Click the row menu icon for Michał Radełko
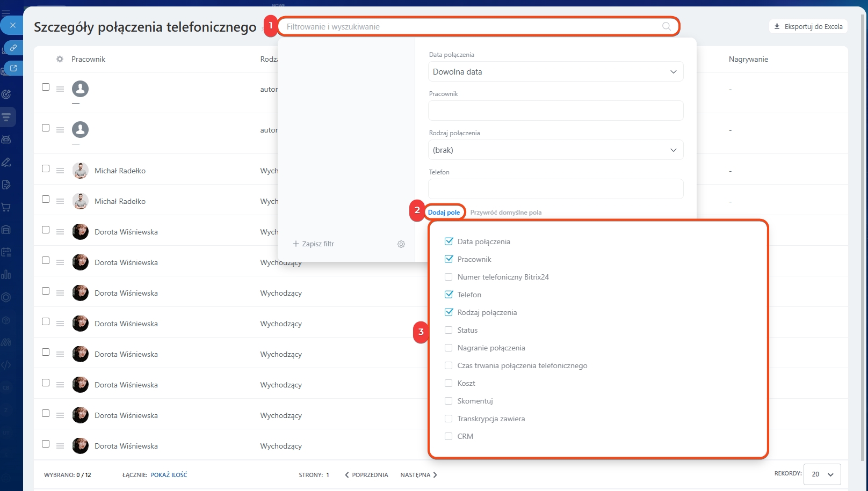 coord(60,171)
